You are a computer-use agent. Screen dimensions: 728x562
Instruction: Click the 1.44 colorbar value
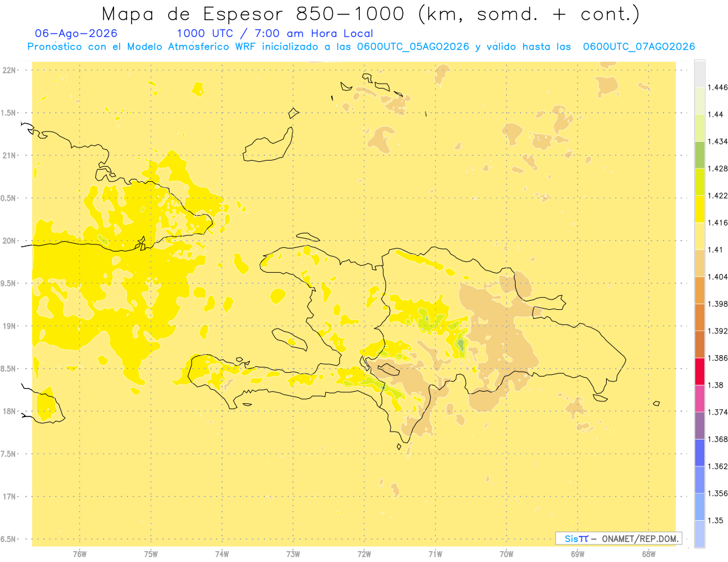(x=716, y=115)
